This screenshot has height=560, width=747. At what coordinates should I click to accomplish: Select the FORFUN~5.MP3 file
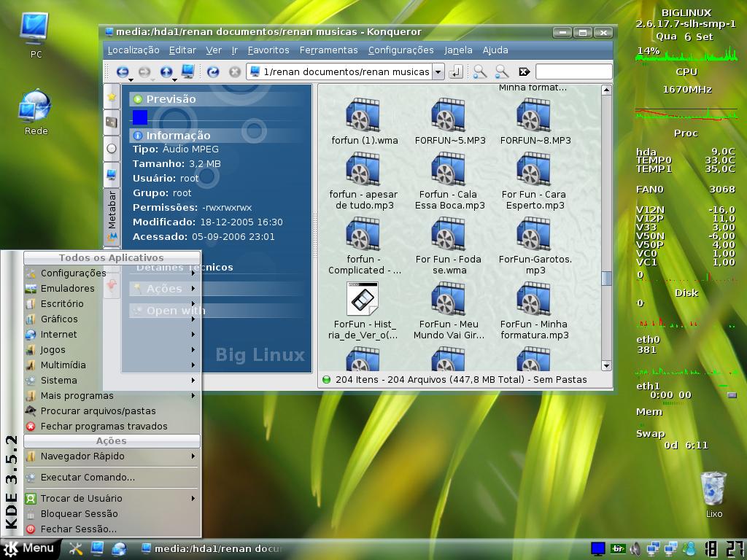coord(449,122)
